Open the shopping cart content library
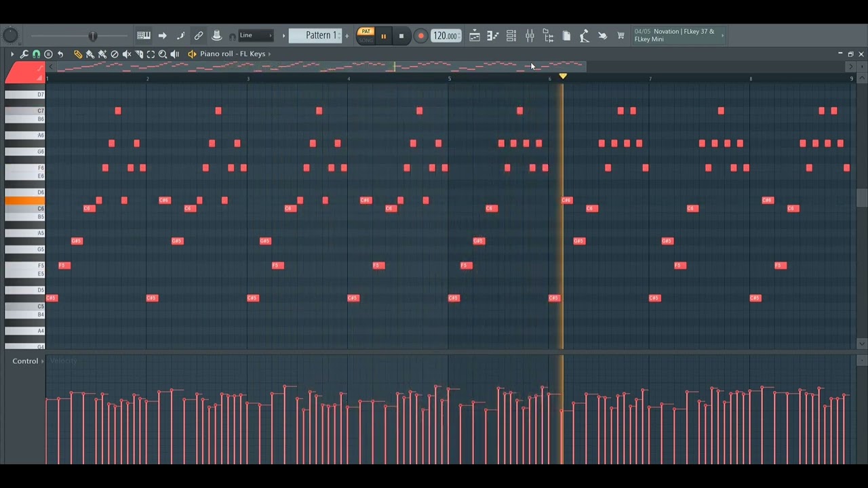The image size is (868, 488). pos(620,35)
